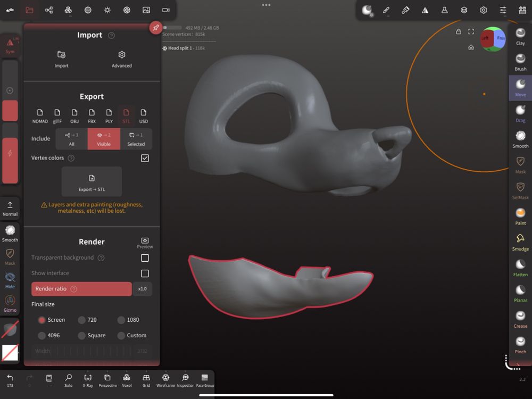The image size is (532, 399).
Task: Select the Smudge tool
Action: (x=520, y=242)
